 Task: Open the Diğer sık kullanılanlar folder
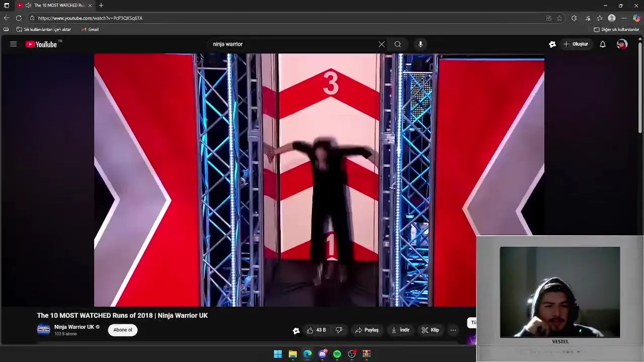pos(616,30)
